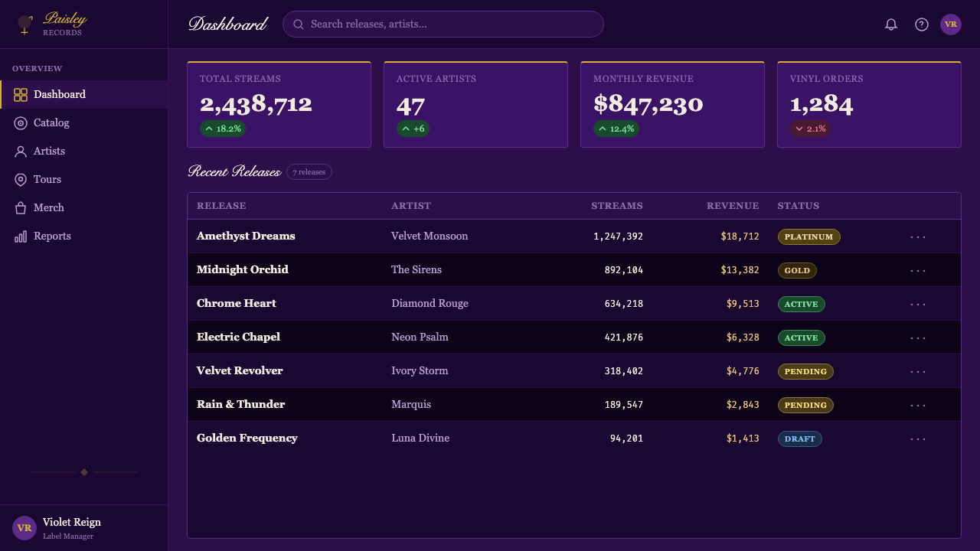This screenshot has height=551, width=980.
Task: Sort by the Revenue column header
Action: coord(733,206)
